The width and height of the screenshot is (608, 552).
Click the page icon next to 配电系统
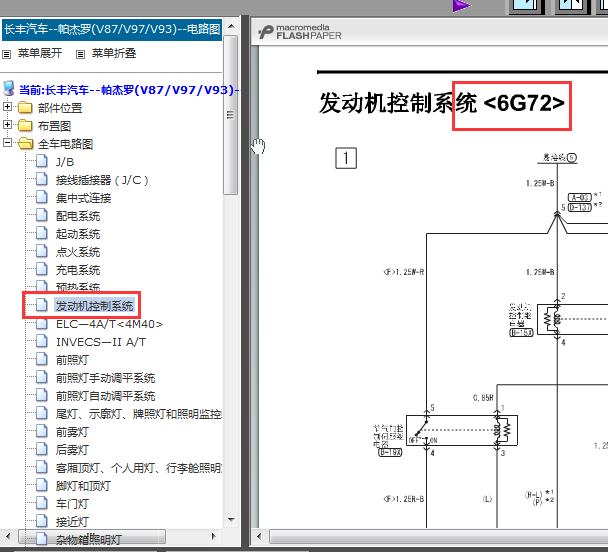[42, 215]
